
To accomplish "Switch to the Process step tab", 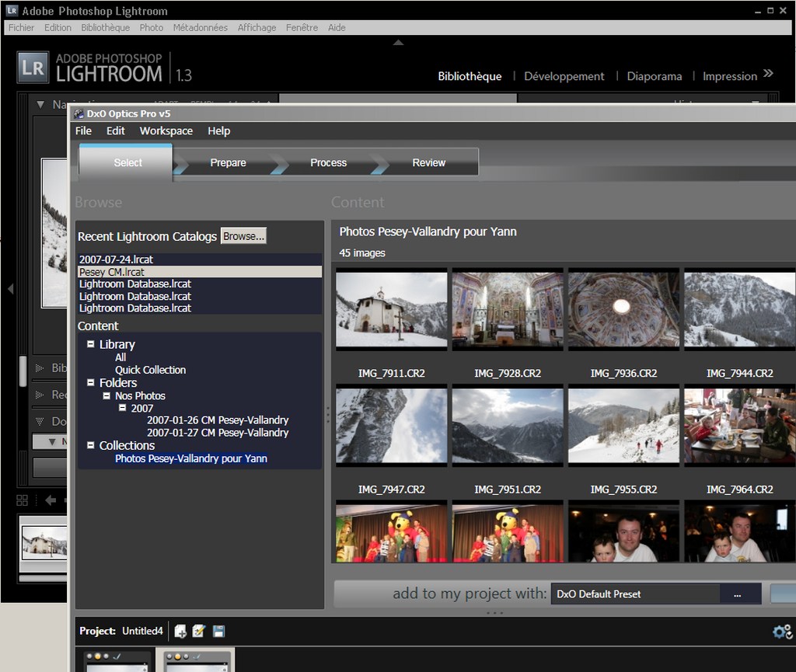I will point(329,163).
